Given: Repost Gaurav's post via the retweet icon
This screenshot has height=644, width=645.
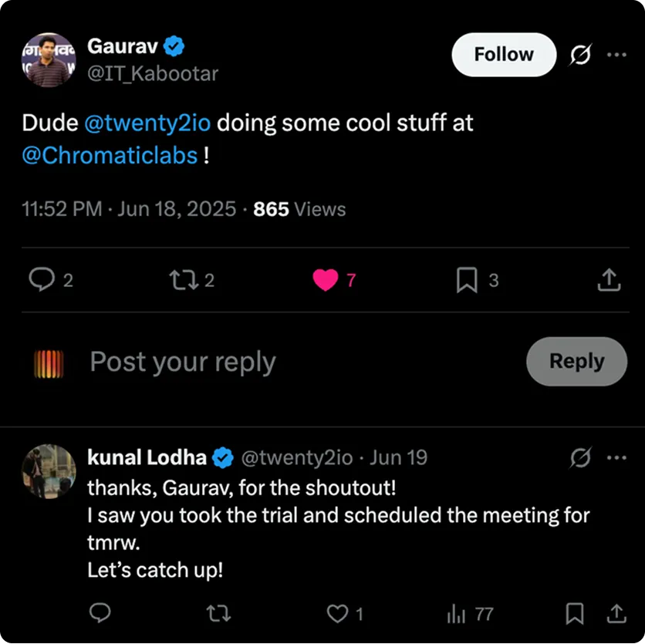Looking at the screenshot, I should click(184, 280).
